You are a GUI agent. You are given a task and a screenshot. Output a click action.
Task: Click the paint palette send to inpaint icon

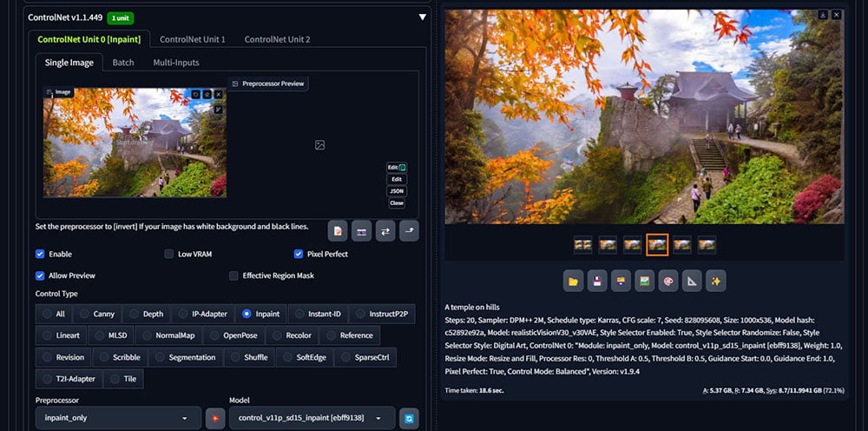click(667, 281)
